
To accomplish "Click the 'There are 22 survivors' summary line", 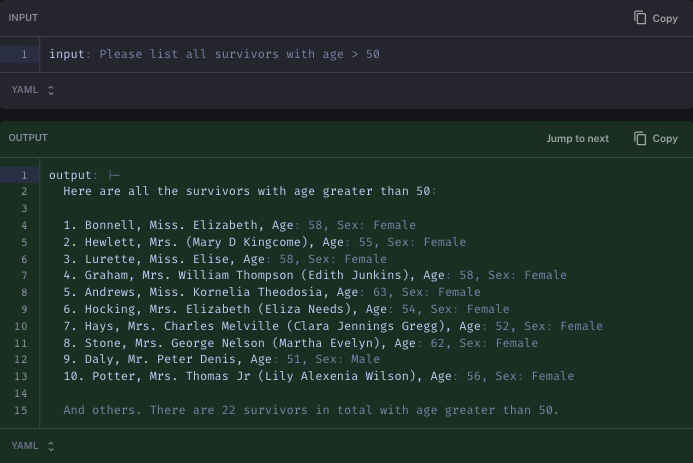I will pyautogui.click(x=311, y=410).
